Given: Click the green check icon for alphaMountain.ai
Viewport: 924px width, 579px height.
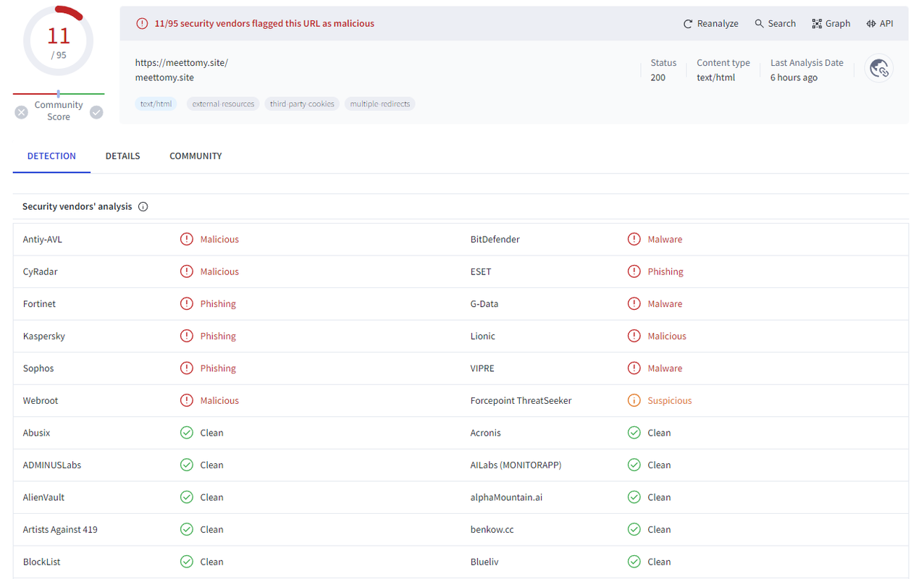Looking at the screenshot, I should click(634, 497).
